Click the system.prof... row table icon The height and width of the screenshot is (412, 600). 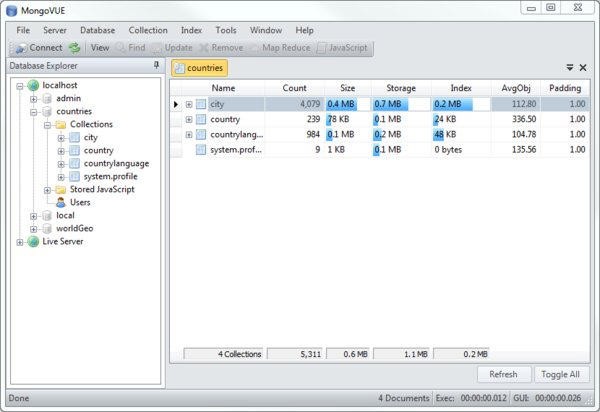[x=201, y=150]
